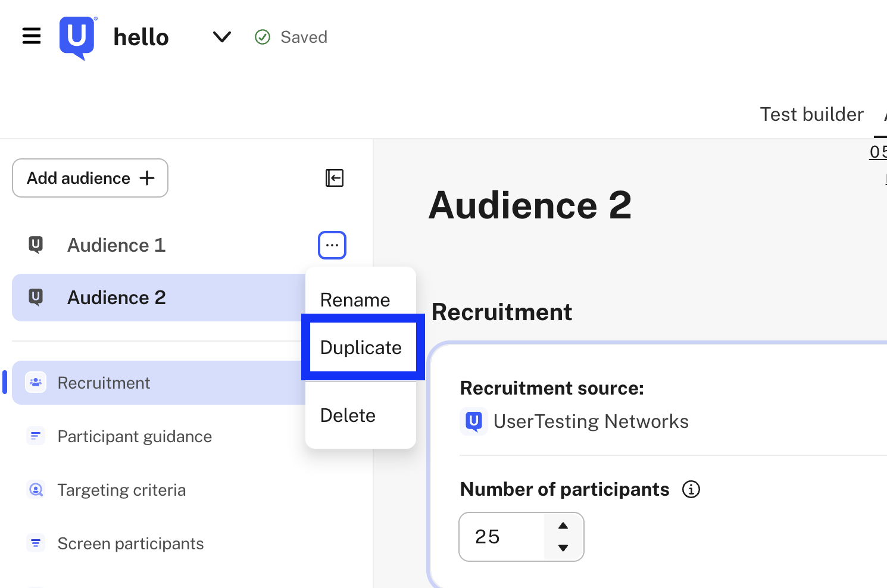Image resolution: width=887 pixels, height=588 pixels.
Task: Open the Audience 1 more options menu
Action: (332, 245)
